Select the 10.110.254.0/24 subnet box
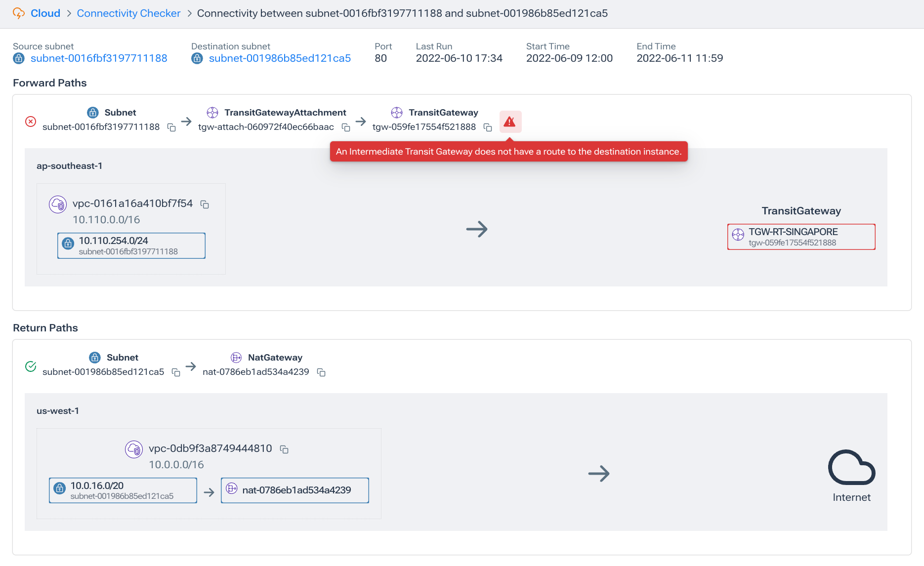924x566 pixels. (x=131, y=245)
